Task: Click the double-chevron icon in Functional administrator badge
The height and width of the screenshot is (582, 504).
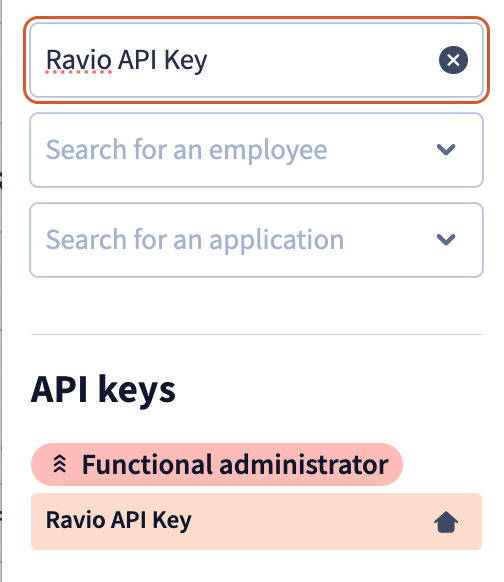Action: click(60, 464)
